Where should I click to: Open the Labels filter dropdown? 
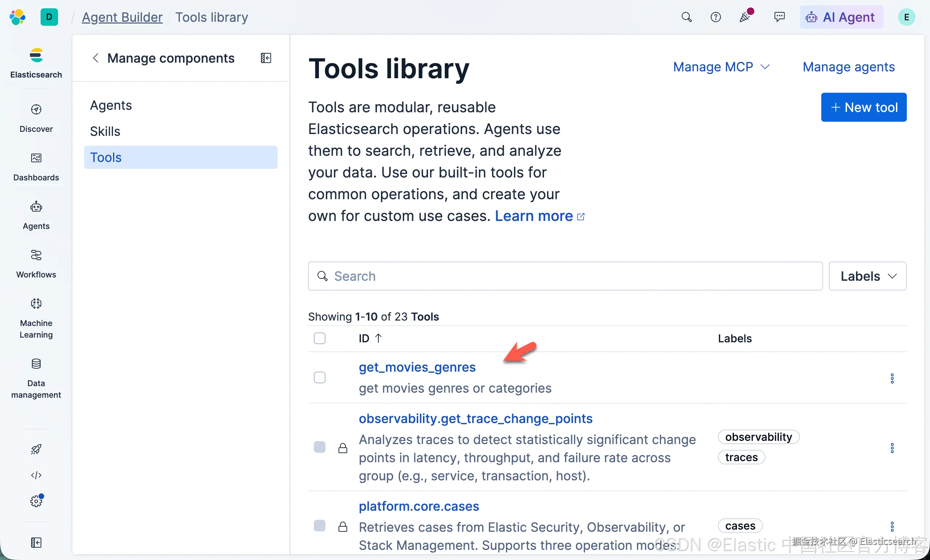tap(868, 276)
